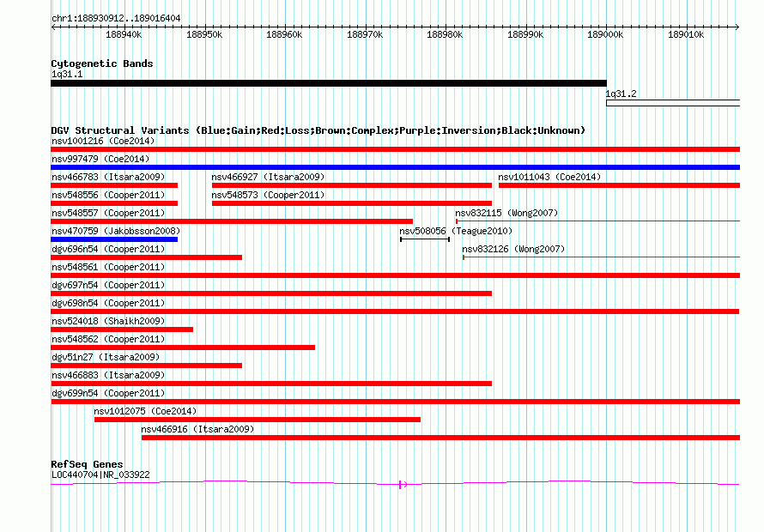
Task: Click the nsv1001216 (Coe2014) variant label
Action: point(103,141)
